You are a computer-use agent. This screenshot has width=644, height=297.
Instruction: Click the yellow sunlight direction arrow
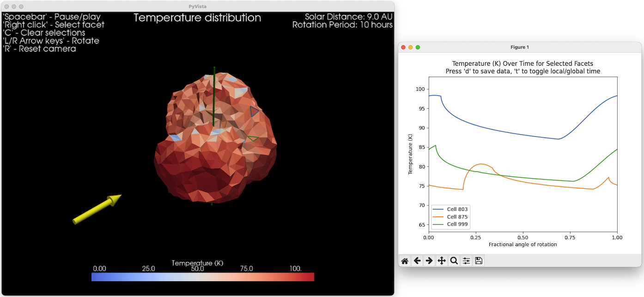(97, 210)
